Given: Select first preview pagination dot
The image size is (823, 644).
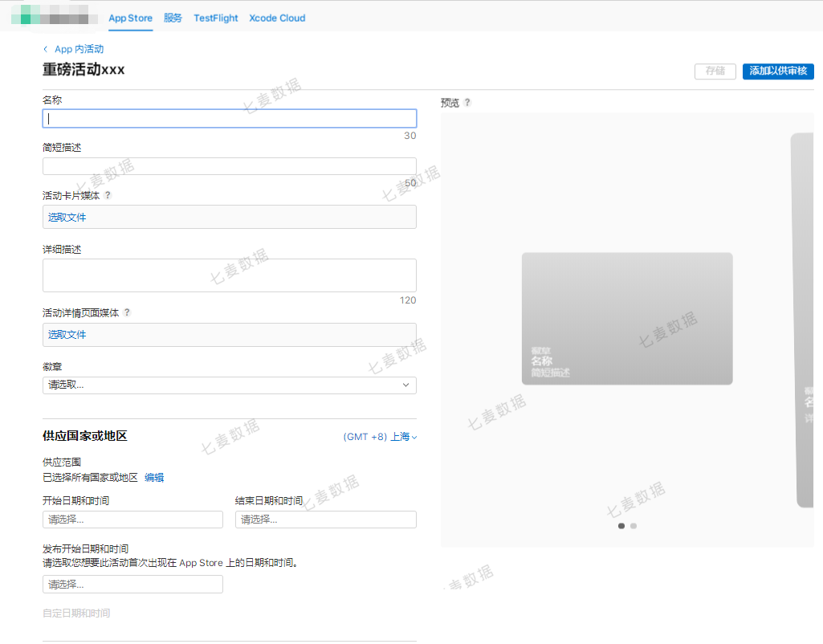Looking at the screenshot, I should click(x=621, y=526).
